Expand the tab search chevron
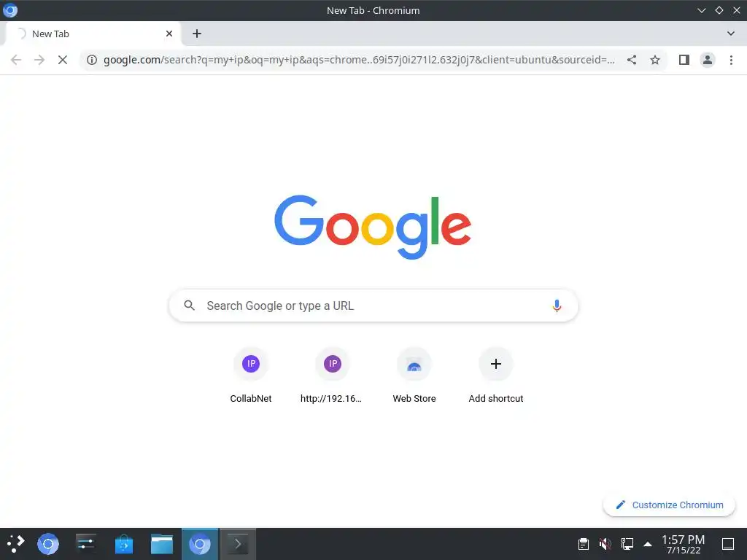 [731, 34]
